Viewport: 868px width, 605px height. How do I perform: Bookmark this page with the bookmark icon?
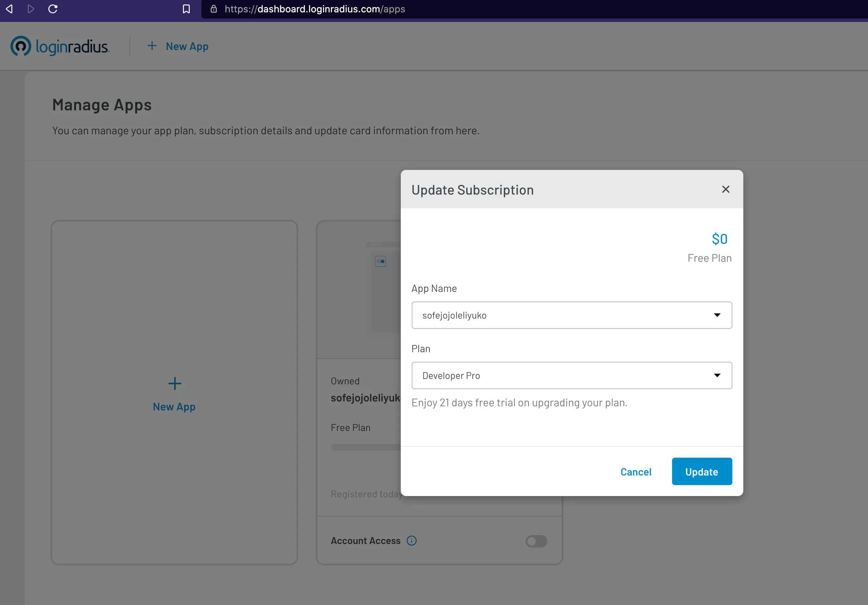coord(186,9)
